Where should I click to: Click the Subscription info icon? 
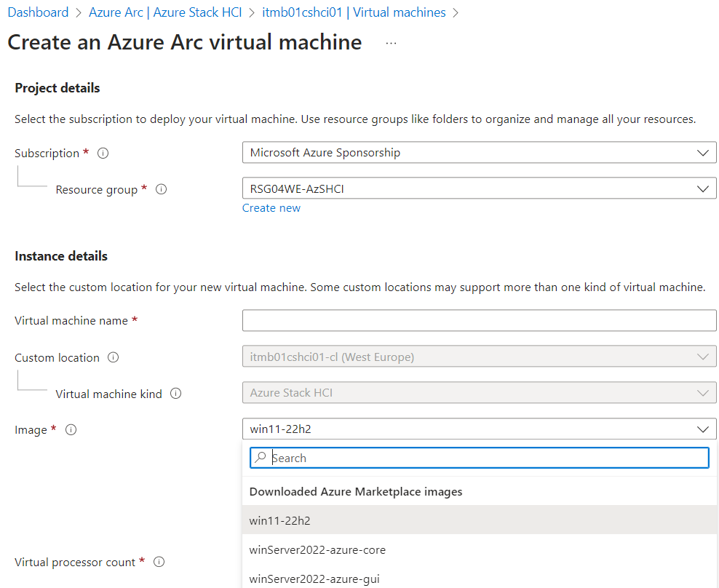click(x=103, y=154)
